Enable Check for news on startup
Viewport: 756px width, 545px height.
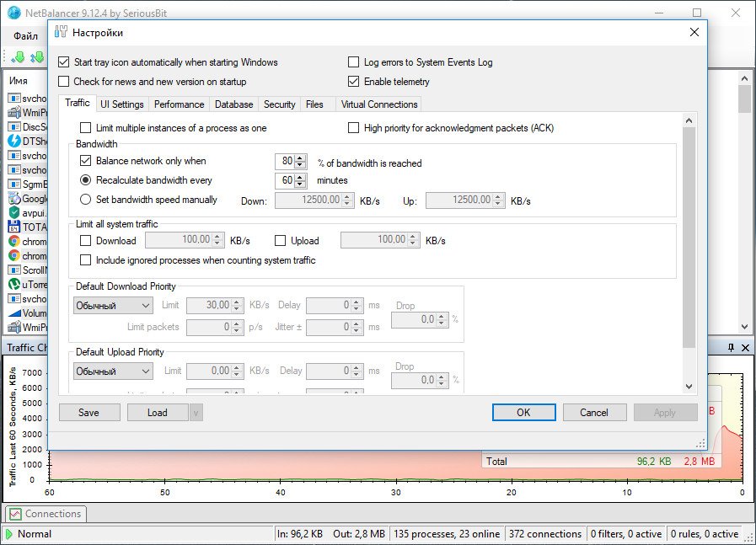pyautogui.click(x=64, y=82)
